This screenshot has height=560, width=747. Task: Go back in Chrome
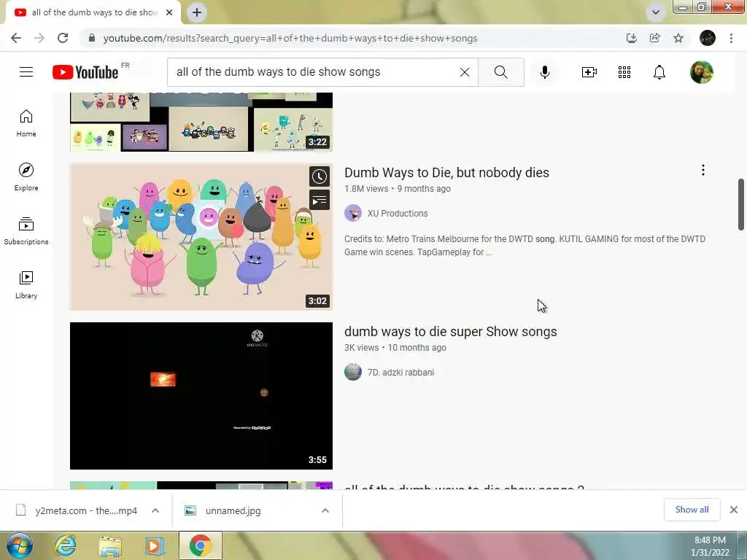click(x=16, y=38)
